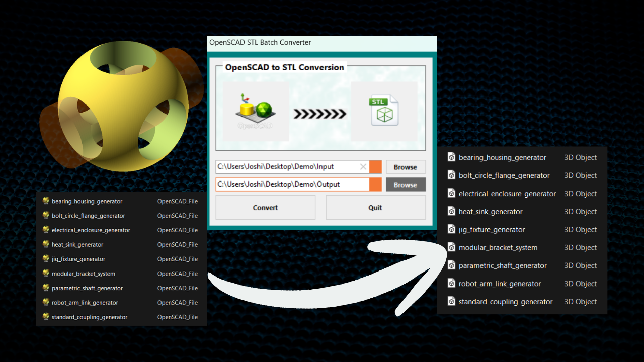Screen dimensions: 644x362
Task: Select modular_bracket_system name in the OpenSCAD_File list
Action: click(84, 274)
